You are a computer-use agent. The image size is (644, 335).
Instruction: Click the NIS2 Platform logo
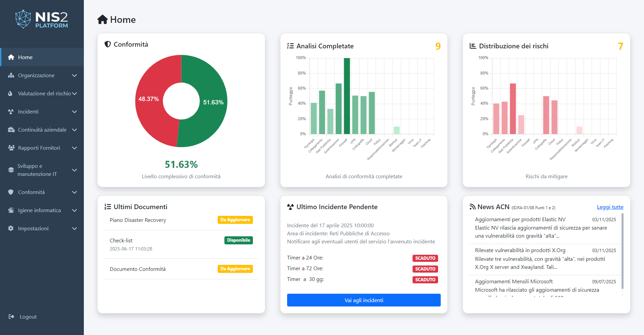[42, 19]
